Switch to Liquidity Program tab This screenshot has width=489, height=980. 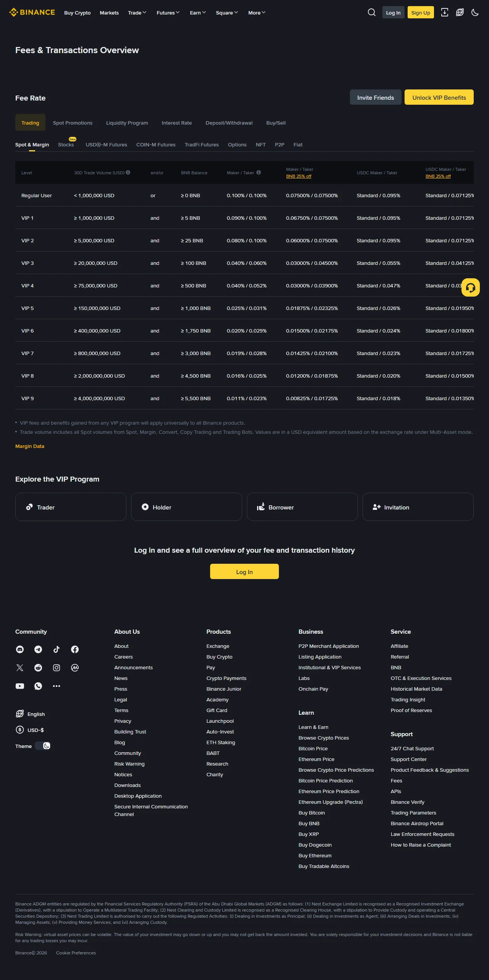click(x=127, y=123)
